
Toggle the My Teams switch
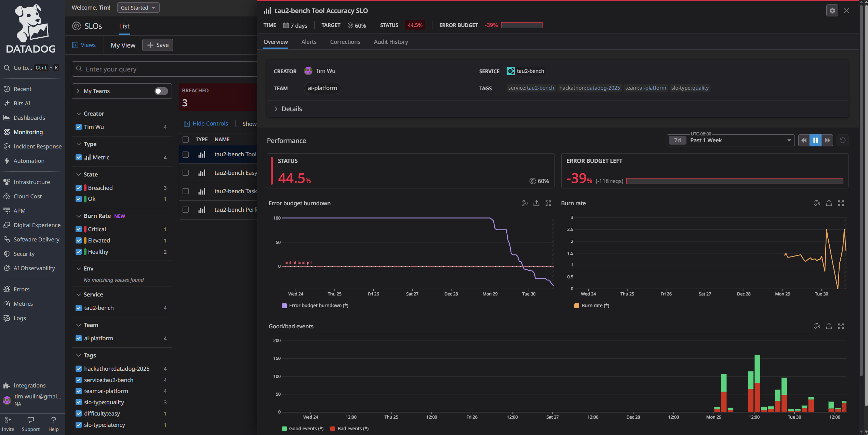coord(161,91)
